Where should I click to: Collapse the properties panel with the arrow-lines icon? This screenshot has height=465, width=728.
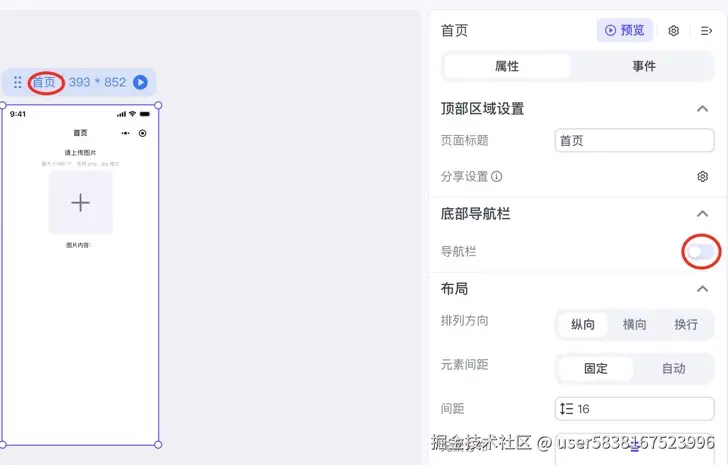(706, 31)
